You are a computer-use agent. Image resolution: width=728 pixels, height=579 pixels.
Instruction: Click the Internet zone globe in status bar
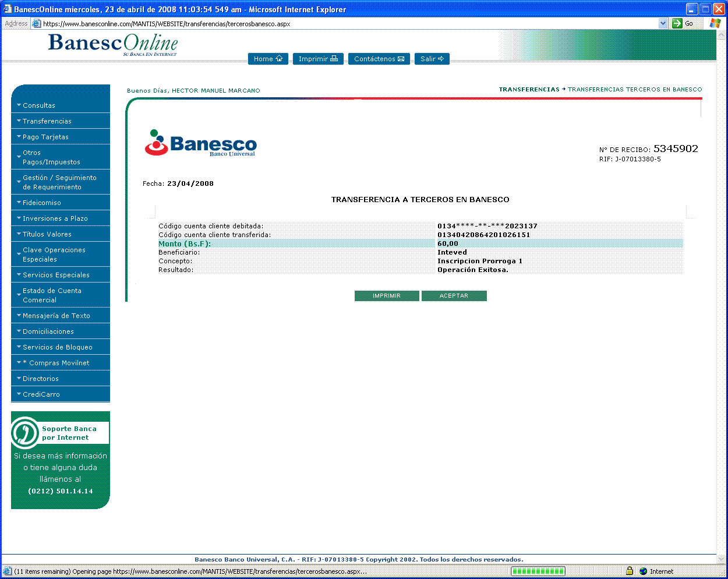click(x=643, y=571)
